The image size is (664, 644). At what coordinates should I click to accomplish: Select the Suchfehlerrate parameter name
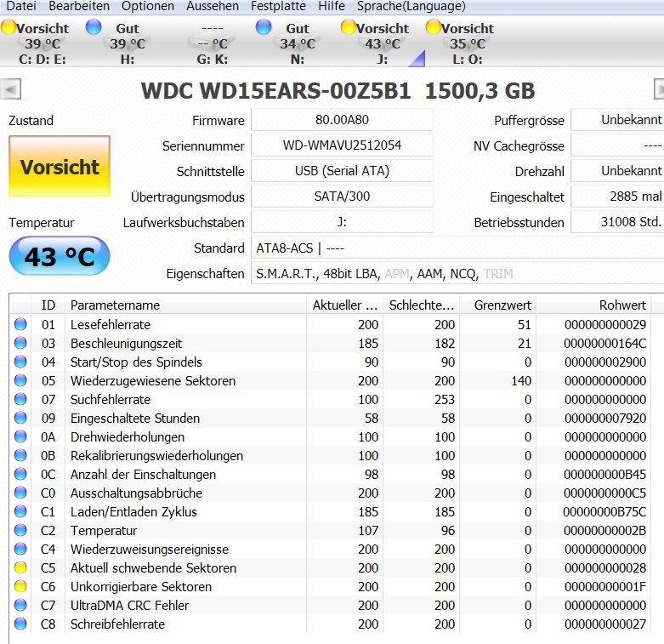click(x=111, y=399)
